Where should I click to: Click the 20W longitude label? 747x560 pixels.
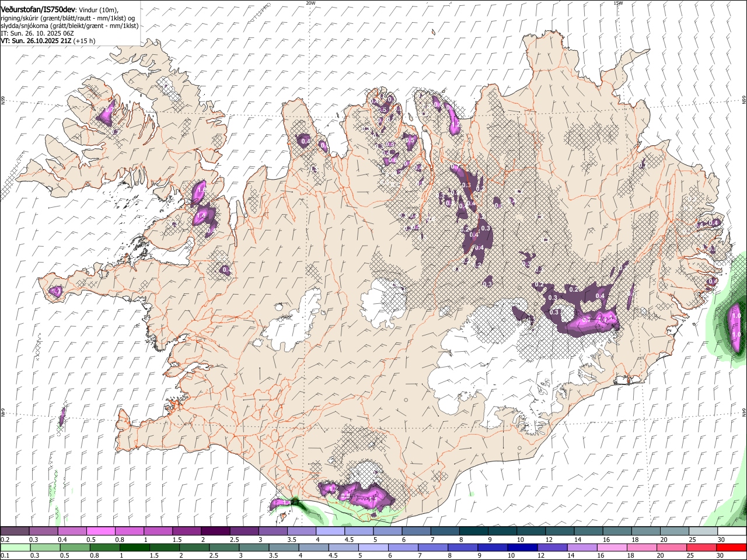click(310, 3)
